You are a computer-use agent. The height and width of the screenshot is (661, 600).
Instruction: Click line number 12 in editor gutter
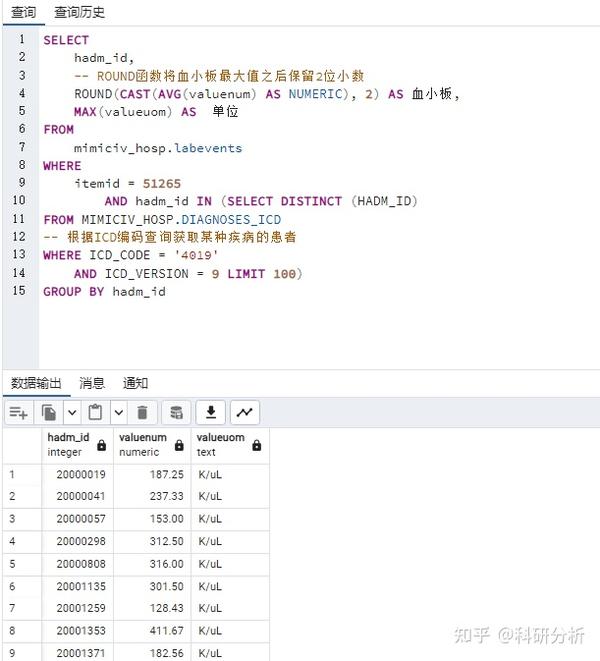click(x=19, y=236)
